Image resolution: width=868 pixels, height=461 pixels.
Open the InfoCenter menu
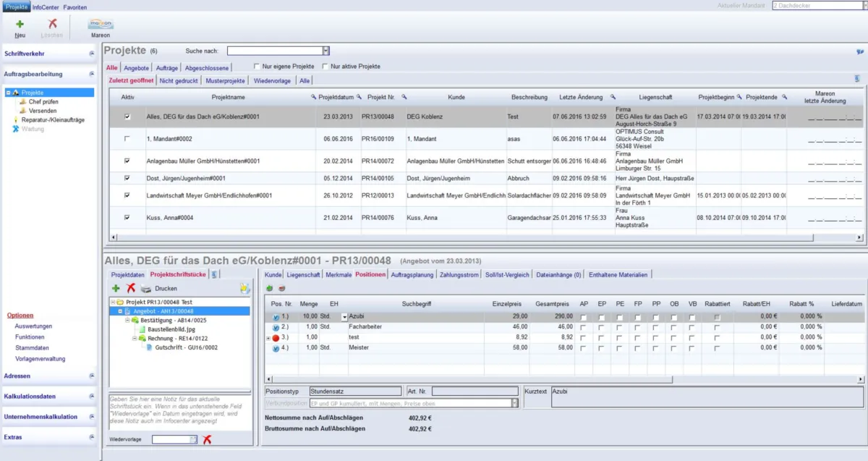coord(46,7)
